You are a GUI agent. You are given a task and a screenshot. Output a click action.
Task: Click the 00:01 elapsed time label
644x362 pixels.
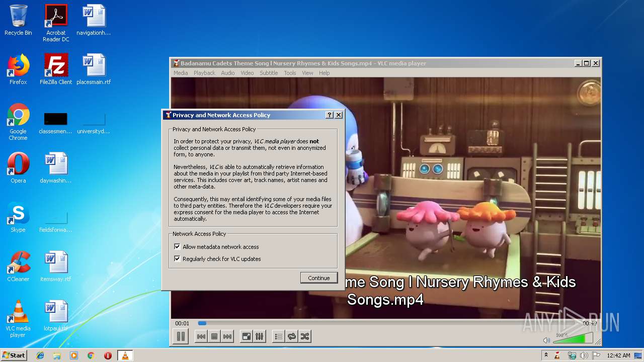182,323
